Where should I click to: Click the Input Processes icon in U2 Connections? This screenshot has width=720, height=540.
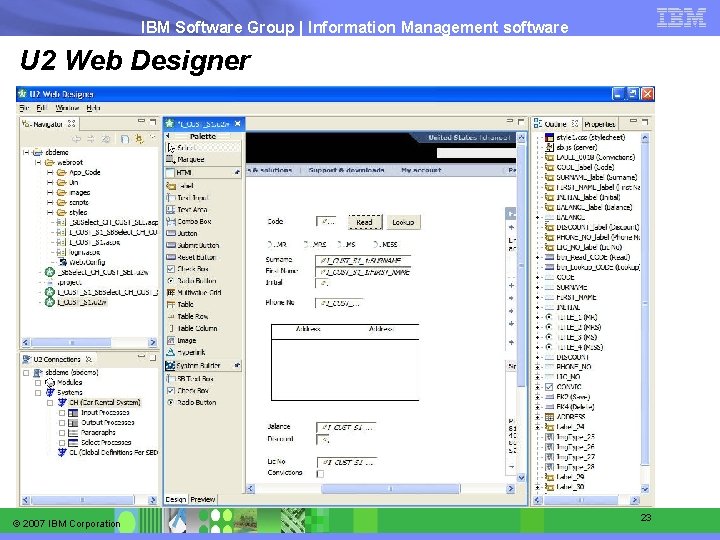(73, 413)
